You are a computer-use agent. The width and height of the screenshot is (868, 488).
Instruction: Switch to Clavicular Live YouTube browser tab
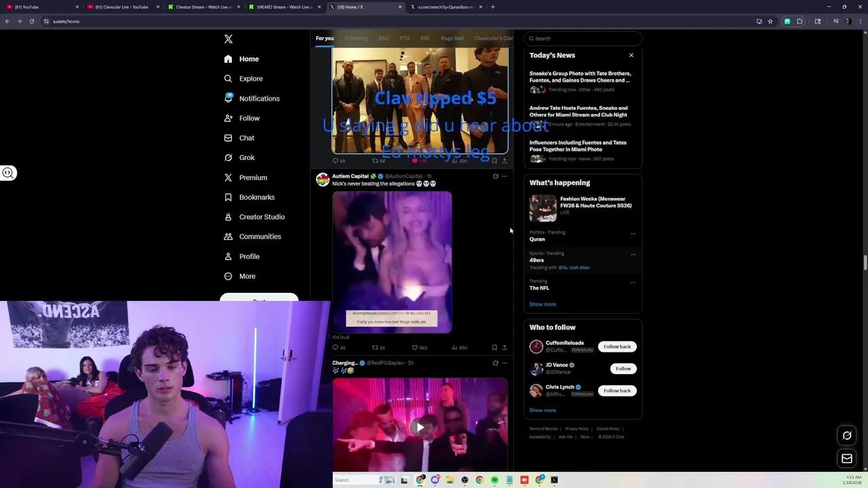tap(121, 7)
